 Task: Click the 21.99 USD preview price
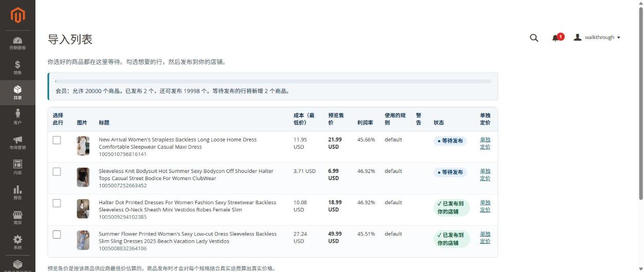pos(335,143)
